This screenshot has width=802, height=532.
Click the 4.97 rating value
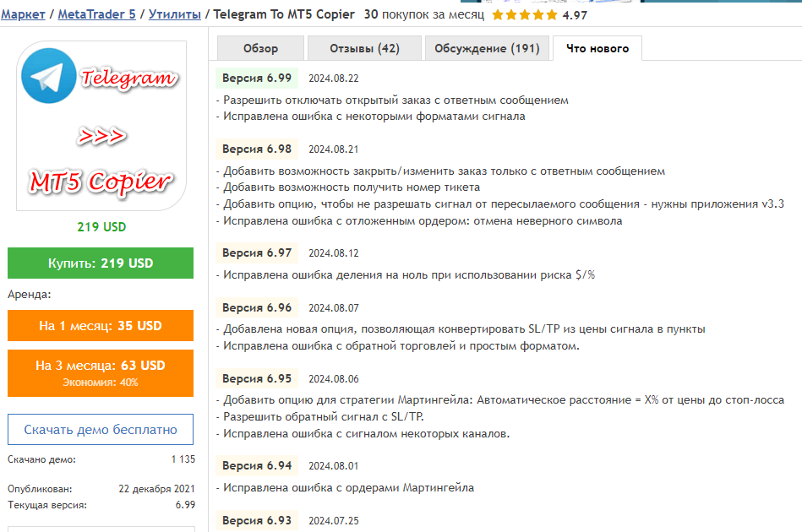(x=575, y=15)
